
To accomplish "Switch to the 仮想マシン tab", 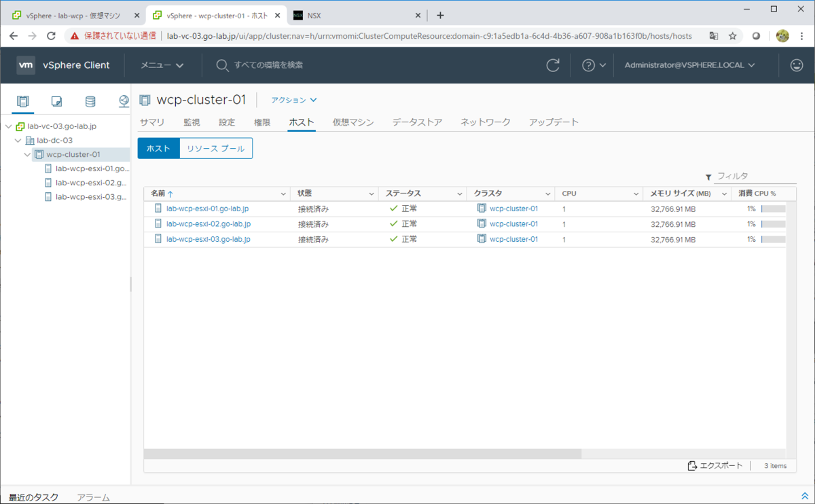I will pos(353,122).
